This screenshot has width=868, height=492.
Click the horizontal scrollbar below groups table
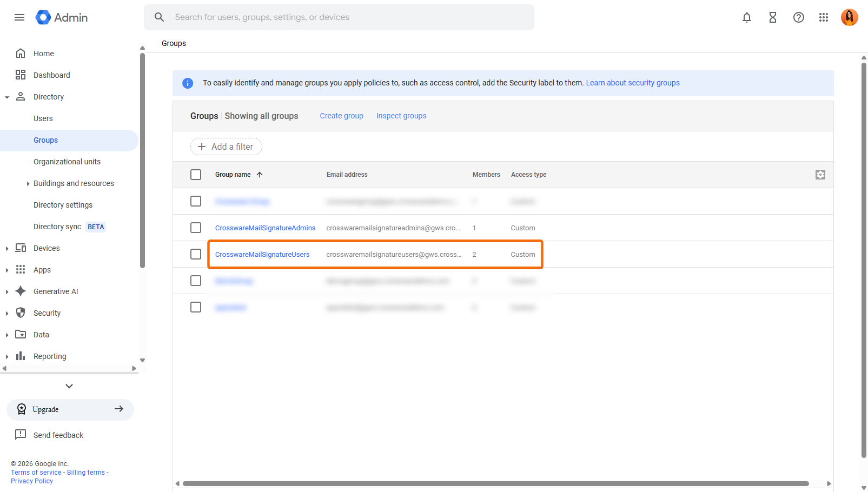[495, 483]
